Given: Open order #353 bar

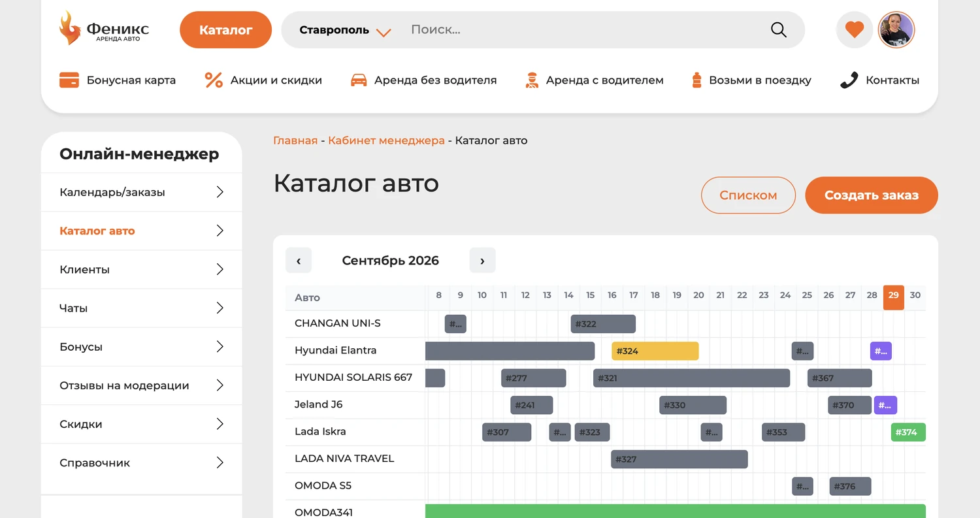Looking at the screenshot, I should pyautogui.click(x=783, y=432).
